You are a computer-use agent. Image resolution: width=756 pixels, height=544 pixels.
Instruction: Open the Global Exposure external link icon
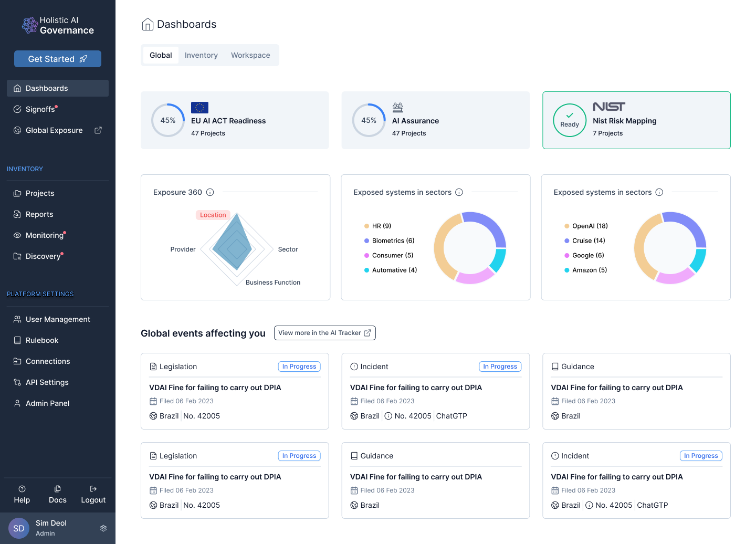98,130
